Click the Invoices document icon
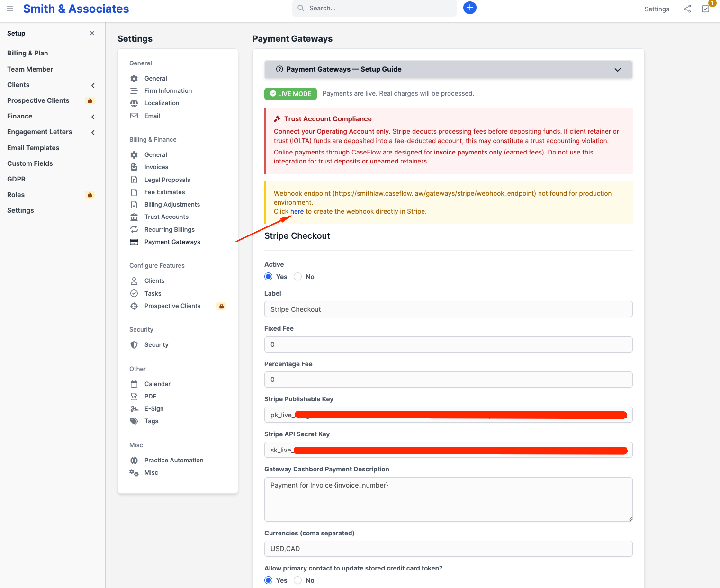This screenshot has height=588, width=720. (x=134, y=167)
